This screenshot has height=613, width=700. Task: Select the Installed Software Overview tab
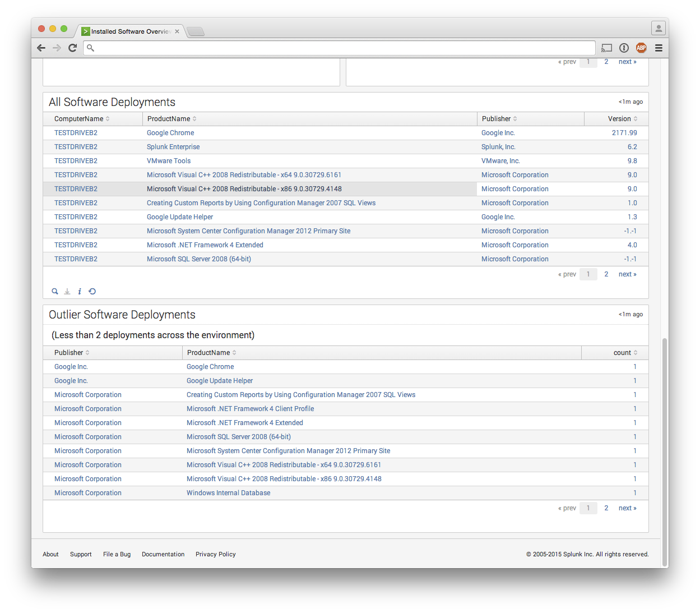pyautogui.click(x=130, y=31)
